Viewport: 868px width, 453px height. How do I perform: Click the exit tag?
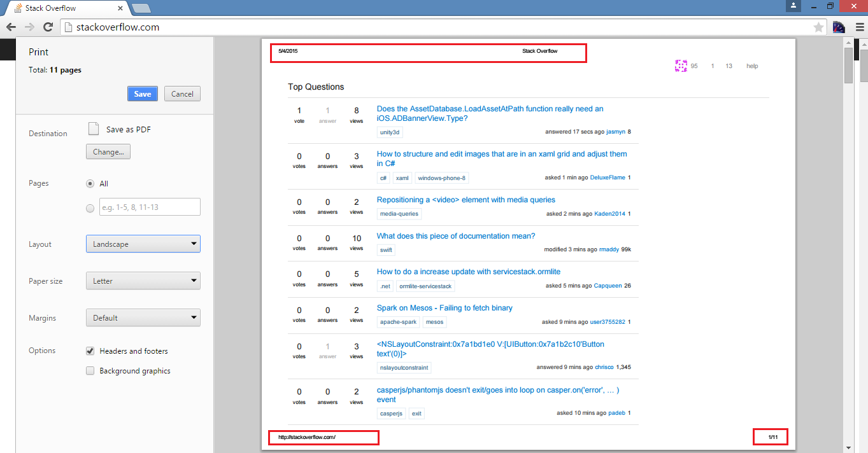click(416, 414)
